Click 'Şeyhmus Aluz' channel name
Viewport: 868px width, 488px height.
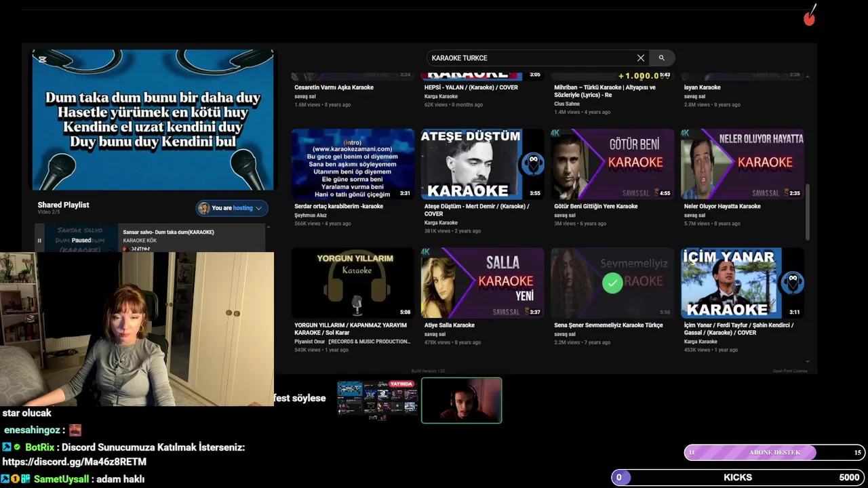(311, 215)
